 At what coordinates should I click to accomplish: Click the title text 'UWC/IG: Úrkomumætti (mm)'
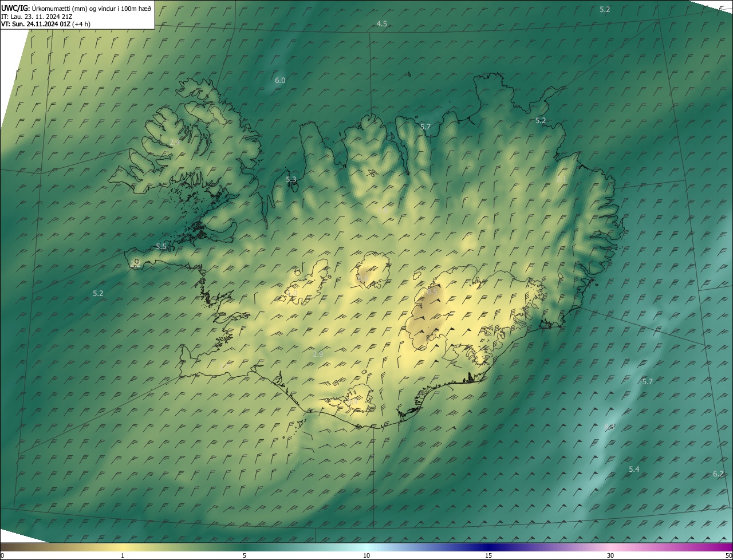(45, 9)
